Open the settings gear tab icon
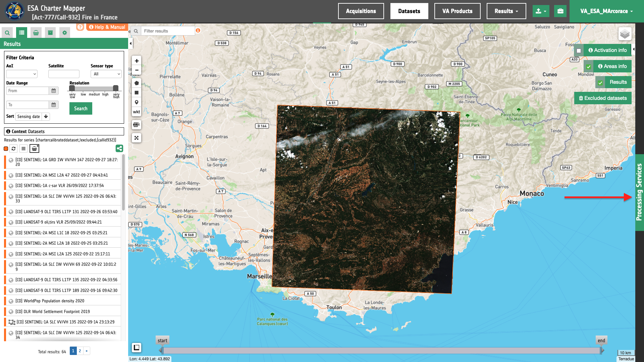Image resolution: width=644 pixels, height=362 pixels. 65,33
